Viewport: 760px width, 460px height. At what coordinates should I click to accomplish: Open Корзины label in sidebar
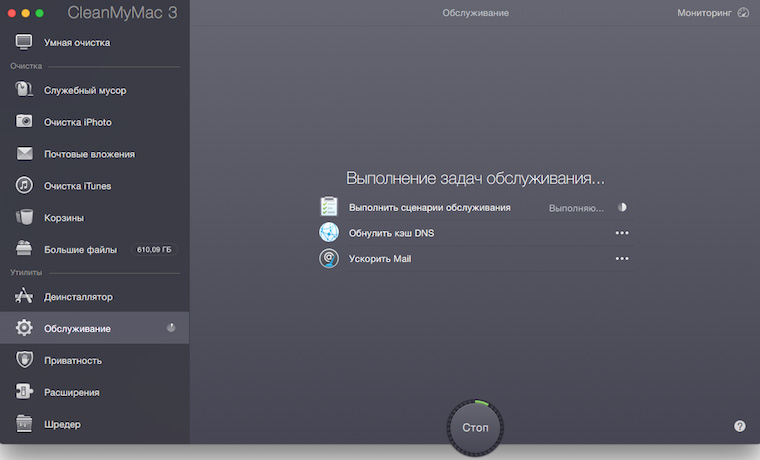coord(64,218)
